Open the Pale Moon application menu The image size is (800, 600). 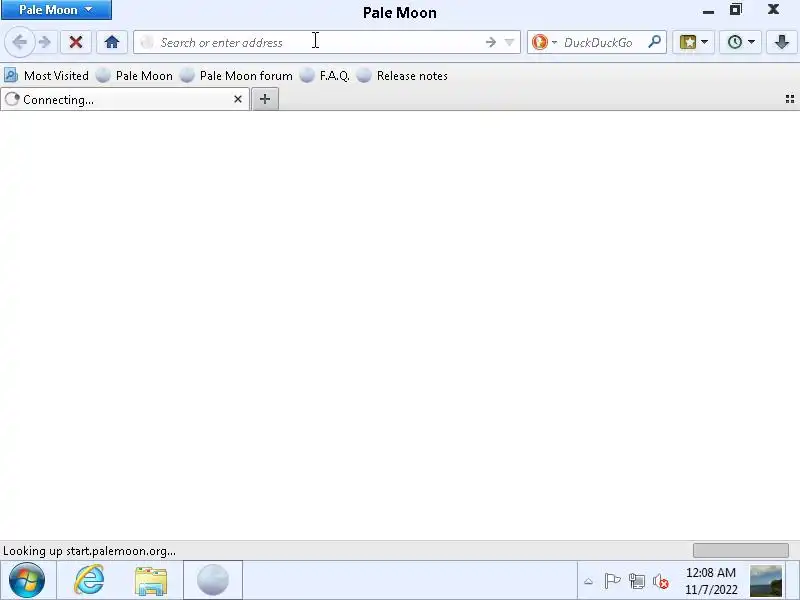[56, 10]
